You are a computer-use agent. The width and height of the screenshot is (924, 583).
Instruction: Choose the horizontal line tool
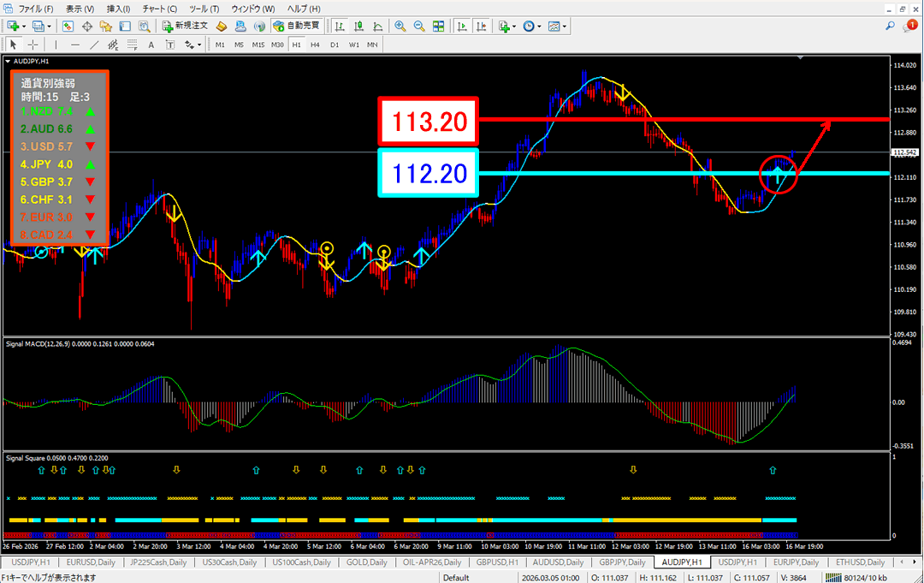point(75,45)
